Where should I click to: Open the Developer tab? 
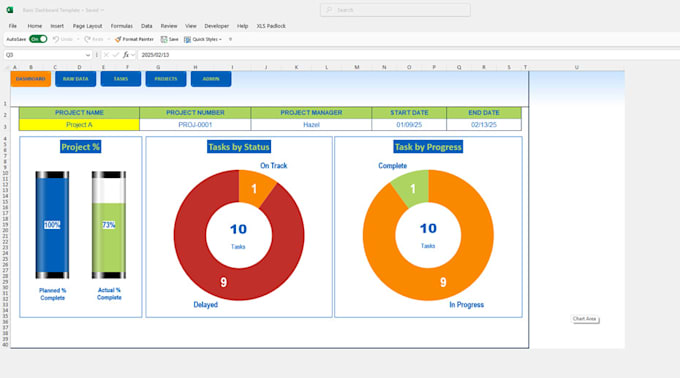point(216,26)
